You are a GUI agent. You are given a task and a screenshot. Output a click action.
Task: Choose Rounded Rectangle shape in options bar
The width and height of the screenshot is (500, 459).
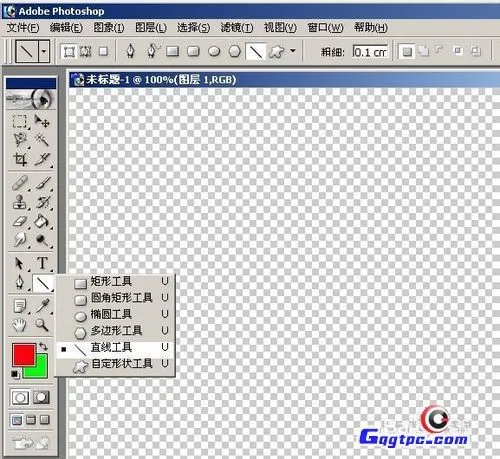193,52
